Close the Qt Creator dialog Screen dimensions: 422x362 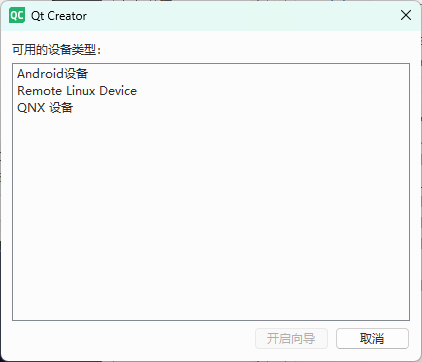406,15
